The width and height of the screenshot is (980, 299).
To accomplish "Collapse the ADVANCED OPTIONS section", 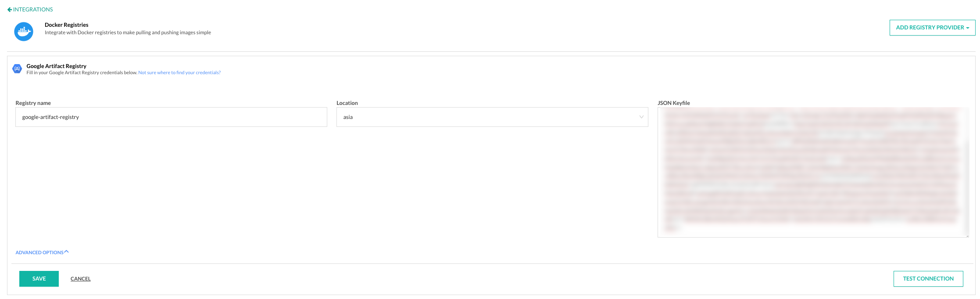I will click(39, 252).
